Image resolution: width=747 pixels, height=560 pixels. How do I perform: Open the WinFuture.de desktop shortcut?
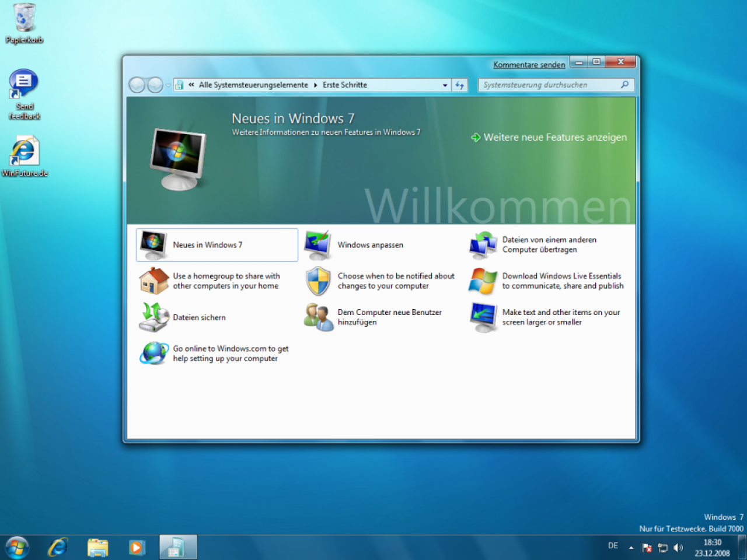[x=25, y=156]
